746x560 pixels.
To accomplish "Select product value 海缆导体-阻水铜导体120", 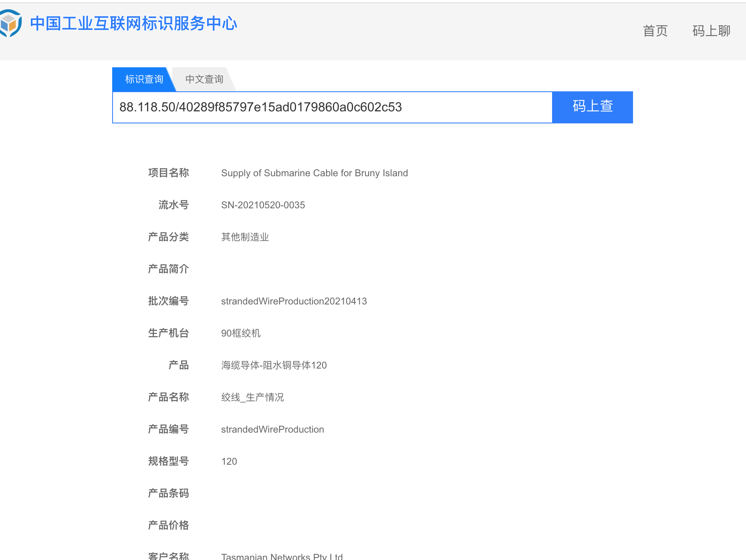I will point(274,365).
